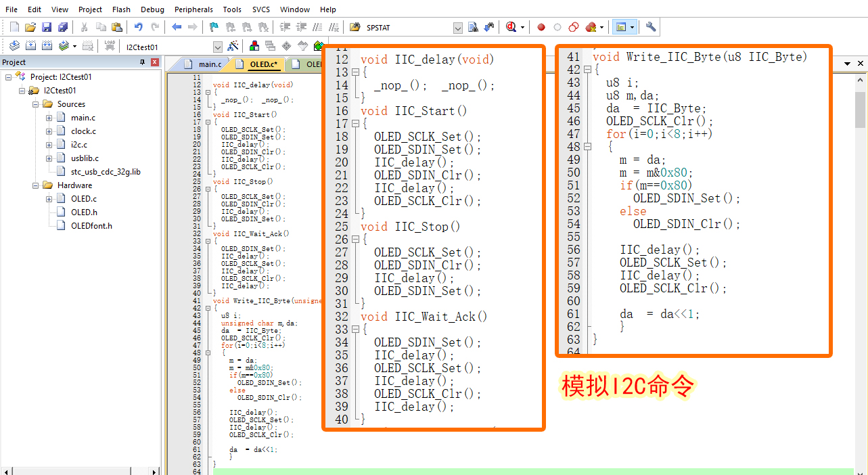The width and height of the screenshot is (868, 475).
Task: Open the Configuration wrench icon
Action: [651, 27]
